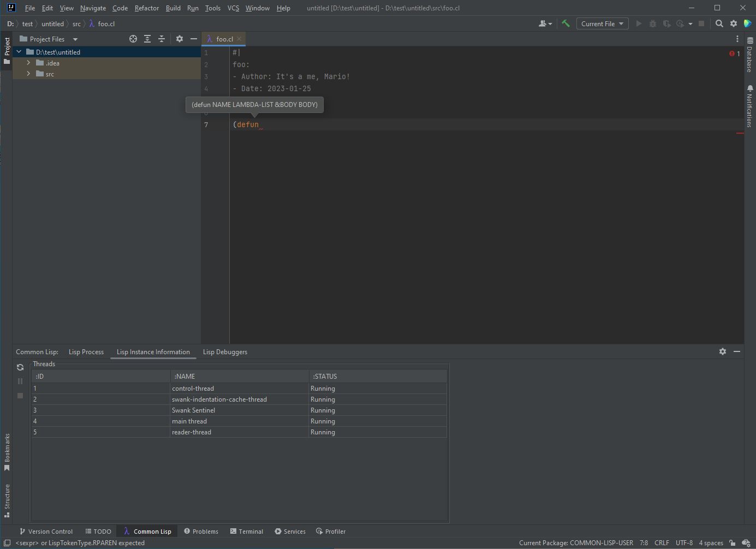Open the user account icon dropdown
The width and height of the screenshot is (756, 549).
[x=545, y=23]
